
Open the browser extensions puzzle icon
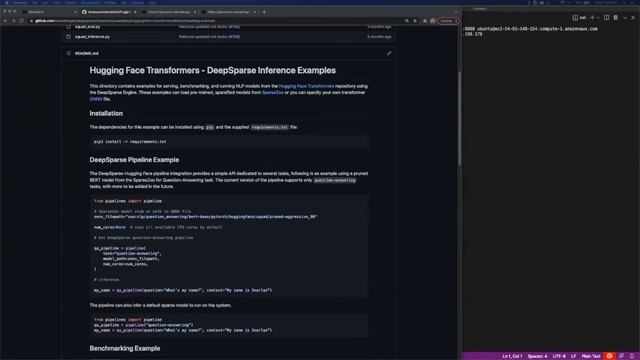coord(425,21)
